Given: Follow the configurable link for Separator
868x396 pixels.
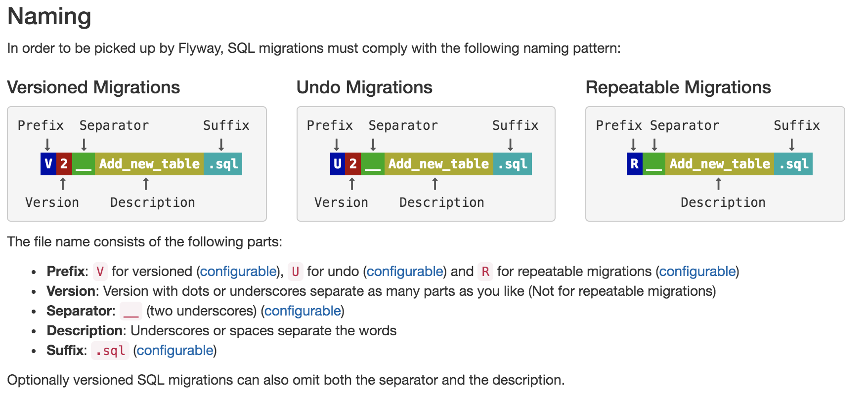Looking at the screenshot, I should coord(303,311).
